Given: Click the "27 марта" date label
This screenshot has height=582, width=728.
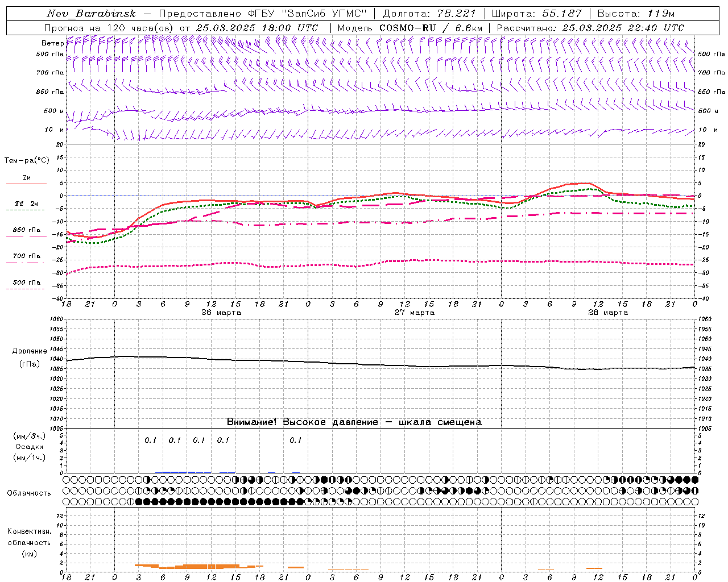Looking at the screenshot, I should (x=415, y=313).
